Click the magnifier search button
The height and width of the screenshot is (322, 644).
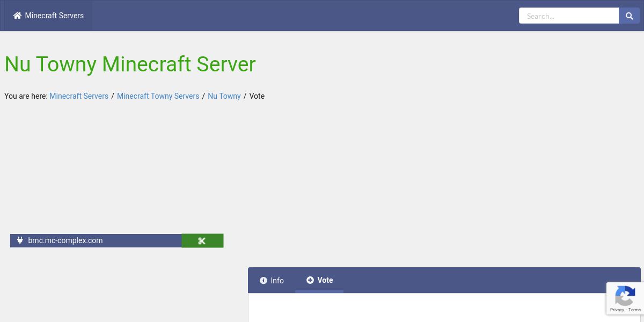630,16
